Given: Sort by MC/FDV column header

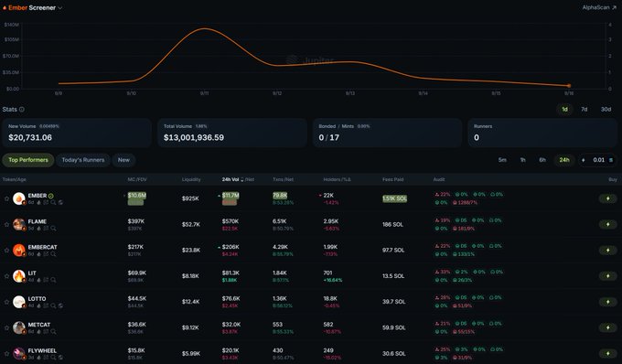Looking at the screenshot, I should pyautogui.click(x=137, y=179).
